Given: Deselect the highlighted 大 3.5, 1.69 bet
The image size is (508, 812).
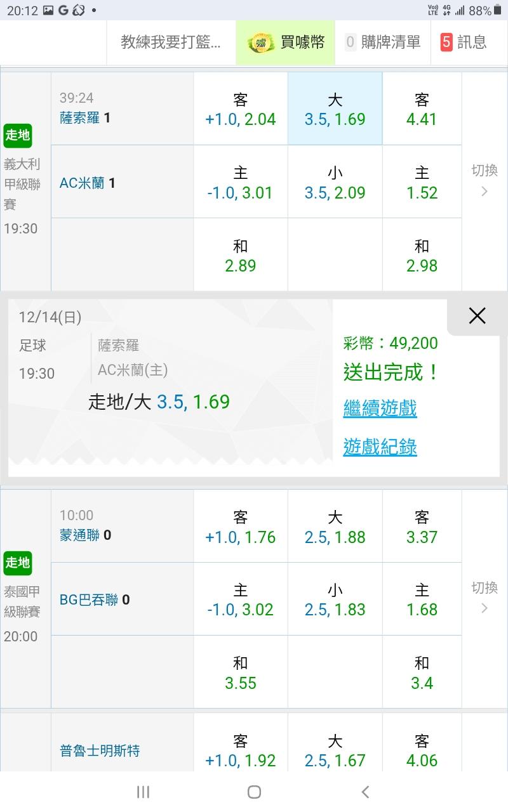Looking at the screenshot, I should (335, 109).
